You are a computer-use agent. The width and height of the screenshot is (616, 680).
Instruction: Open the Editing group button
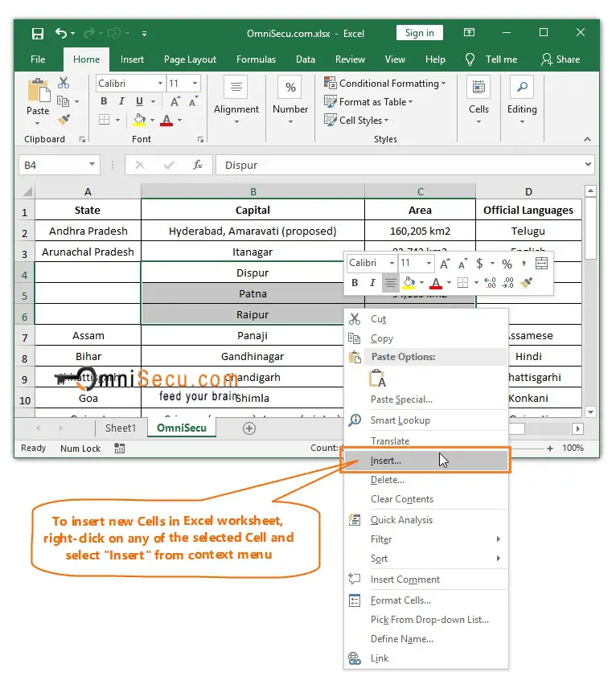click(x=522, y=101)
